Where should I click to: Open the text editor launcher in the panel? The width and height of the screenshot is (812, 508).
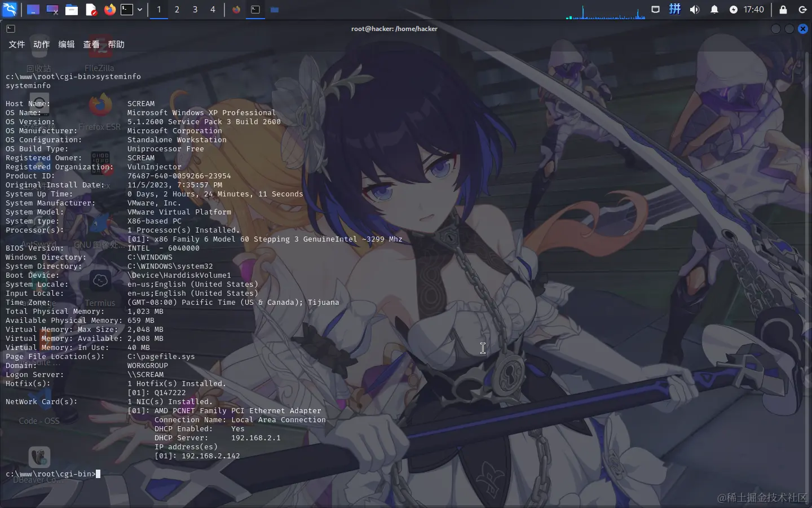91,10
